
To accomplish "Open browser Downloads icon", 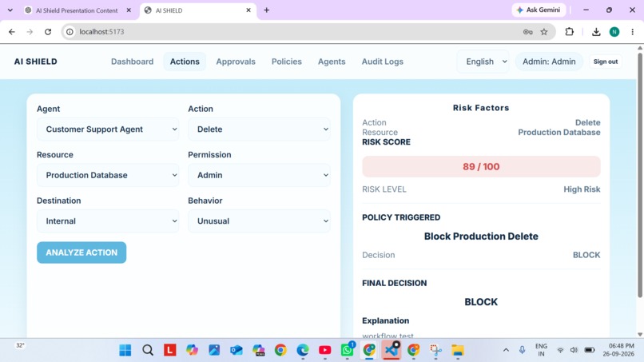I will pos(596,32).
